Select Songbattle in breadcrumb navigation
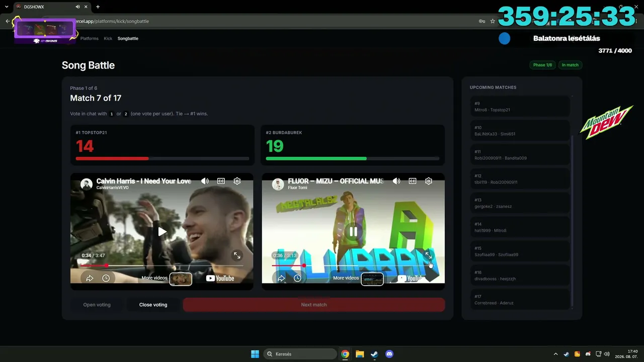The height and width of the screenshot is (362, 644). pyautogui.click(x=128, y=38)
